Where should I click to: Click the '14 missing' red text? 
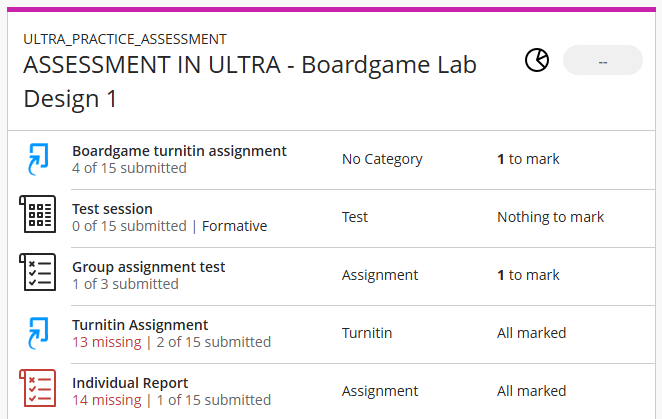[107, 400]
